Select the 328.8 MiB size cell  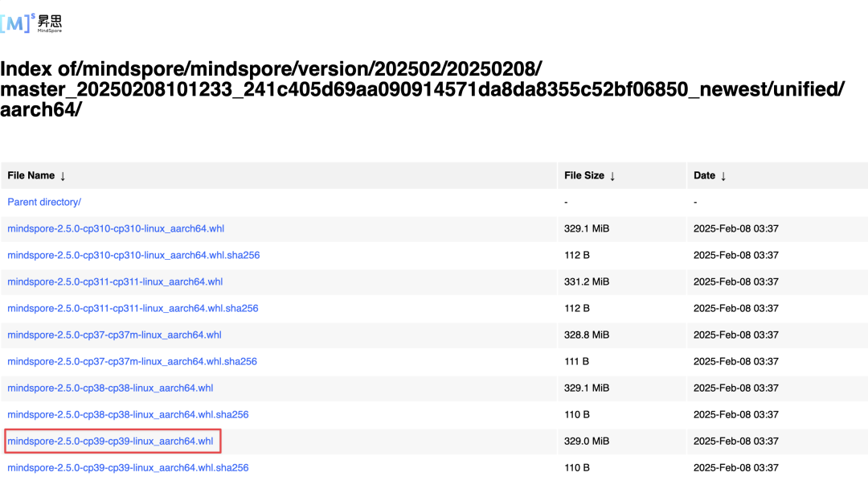(x=587, y=335)
